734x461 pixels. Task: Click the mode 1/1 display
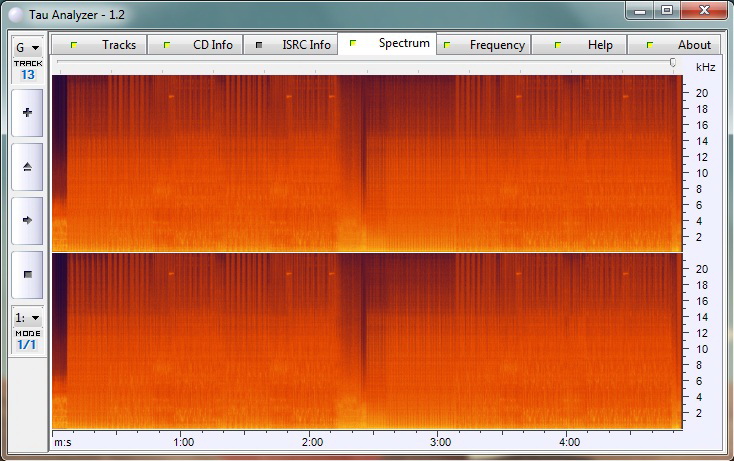click(27, 345)
